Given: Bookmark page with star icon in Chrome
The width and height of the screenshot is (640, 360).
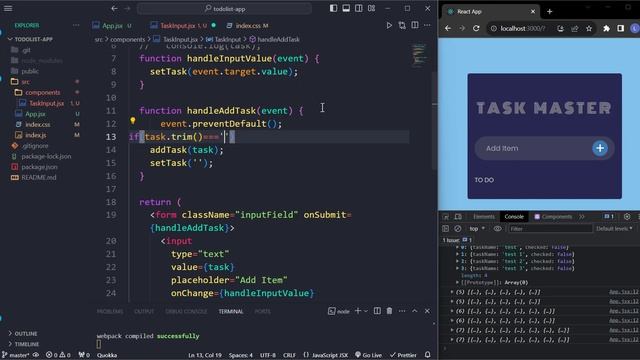Looking at the screenshot, I should click(589, 28).
